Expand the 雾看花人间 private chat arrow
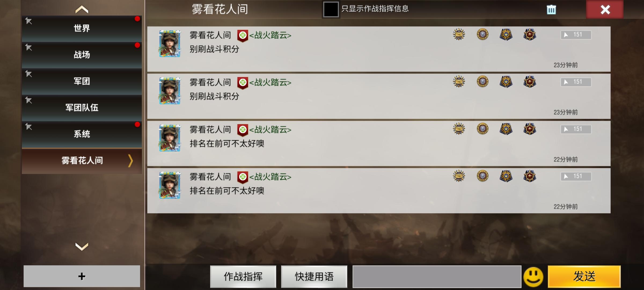Viewport: 644px width, 290px height. pos(130,161)
